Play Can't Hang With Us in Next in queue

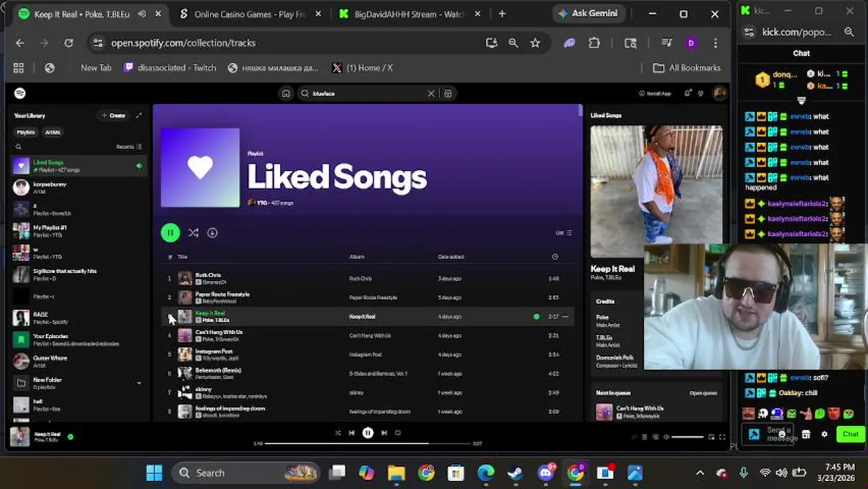click(x=656, y=412)
